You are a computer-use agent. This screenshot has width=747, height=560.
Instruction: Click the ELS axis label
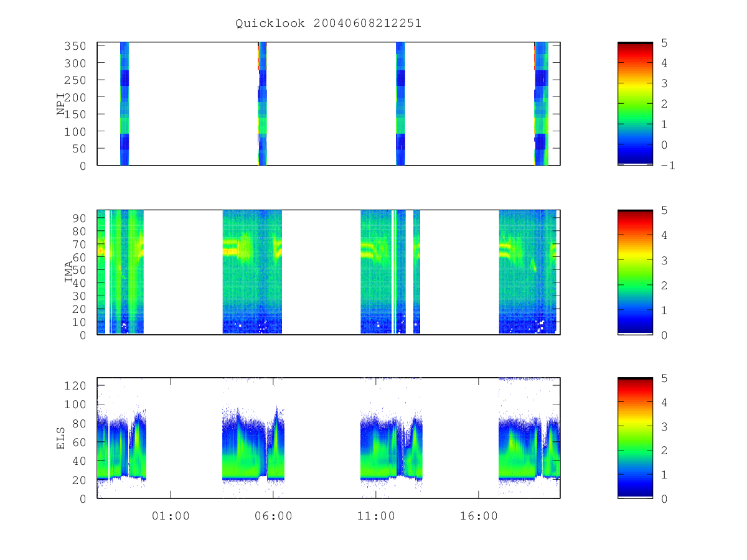click(62, 438)
